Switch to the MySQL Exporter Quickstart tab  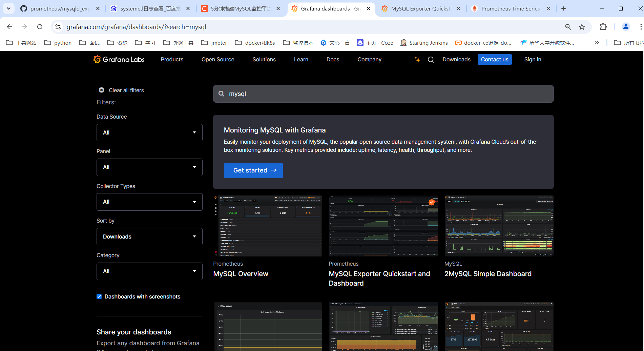click(421, 8)
